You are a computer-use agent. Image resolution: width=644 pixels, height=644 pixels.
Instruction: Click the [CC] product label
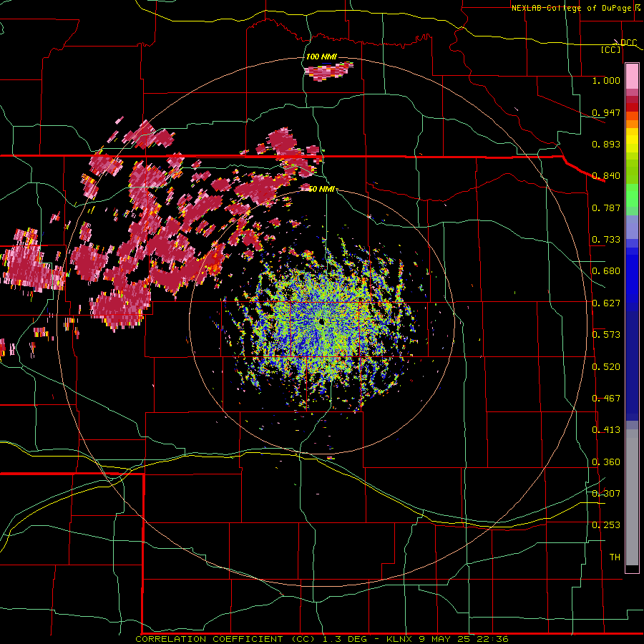pos(611,49)
